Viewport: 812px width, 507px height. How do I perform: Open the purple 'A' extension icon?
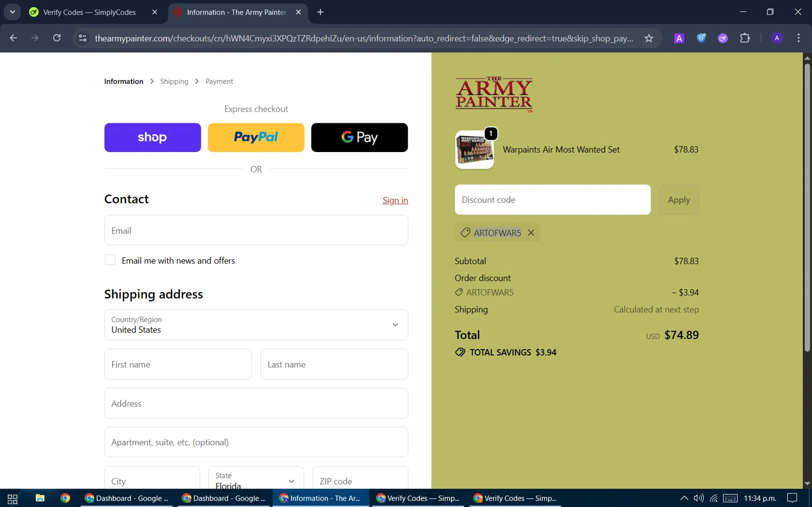[x=679, y=38]
